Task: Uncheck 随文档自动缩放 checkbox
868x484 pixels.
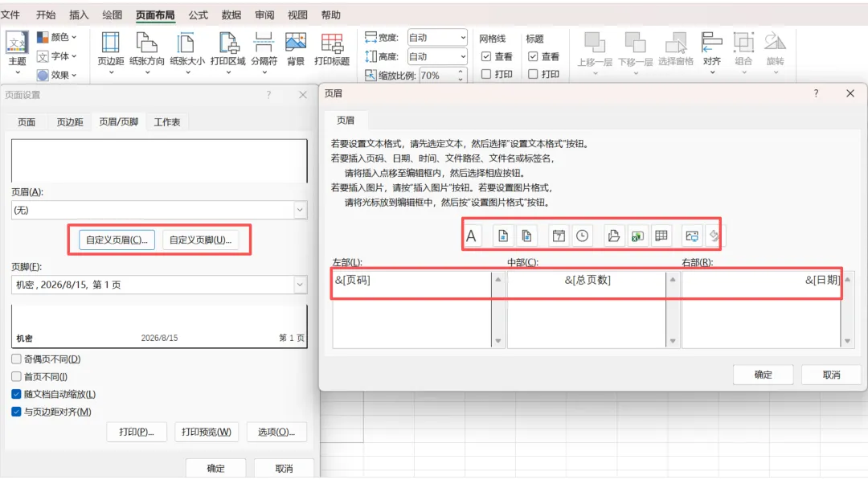Action: coord(17,394)
